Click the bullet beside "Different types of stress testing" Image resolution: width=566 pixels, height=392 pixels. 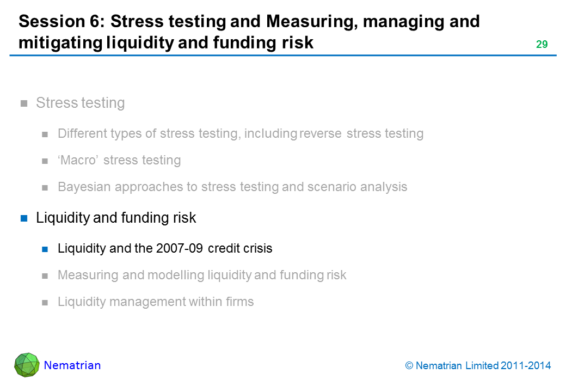pyautogui.click(x=46, y=134)
